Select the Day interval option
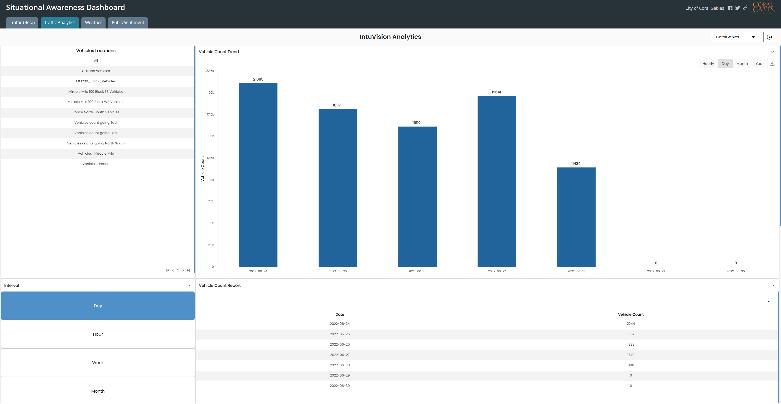 (98, 306)
